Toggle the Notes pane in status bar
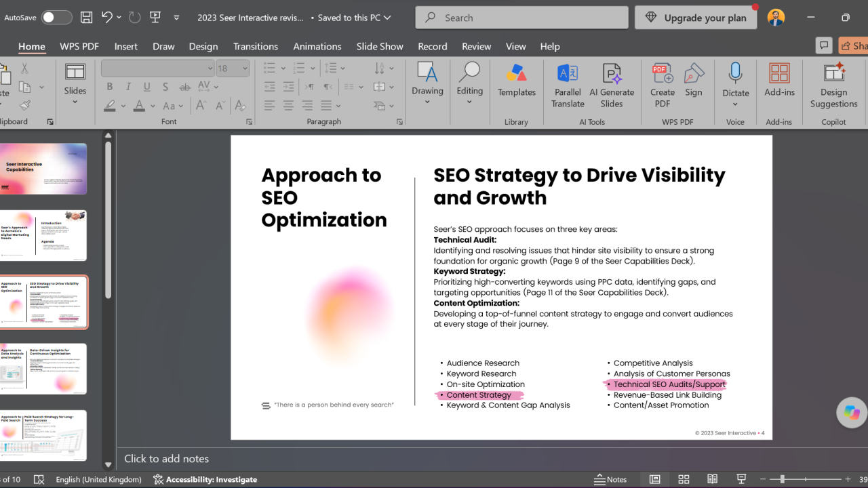 (x=610, y=479)
